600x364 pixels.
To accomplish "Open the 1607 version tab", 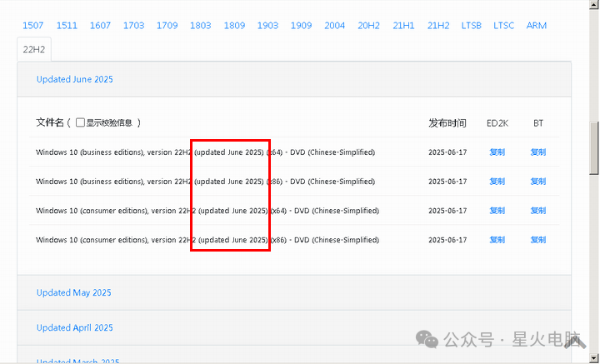I will point(100,26).
